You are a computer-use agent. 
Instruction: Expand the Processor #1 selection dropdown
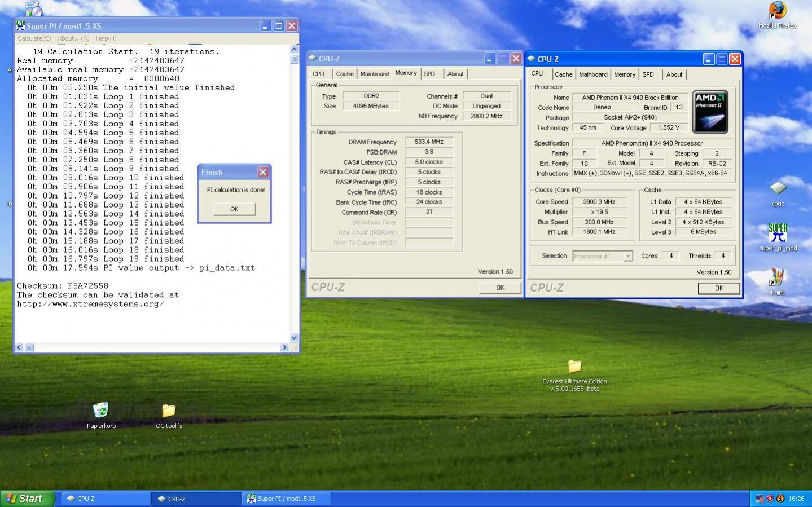627,256
